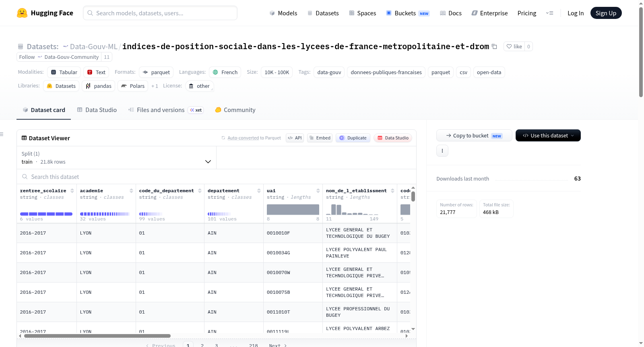Select the open-data tag
Screen dimensions: 644x347
click(x=489, y=72)
